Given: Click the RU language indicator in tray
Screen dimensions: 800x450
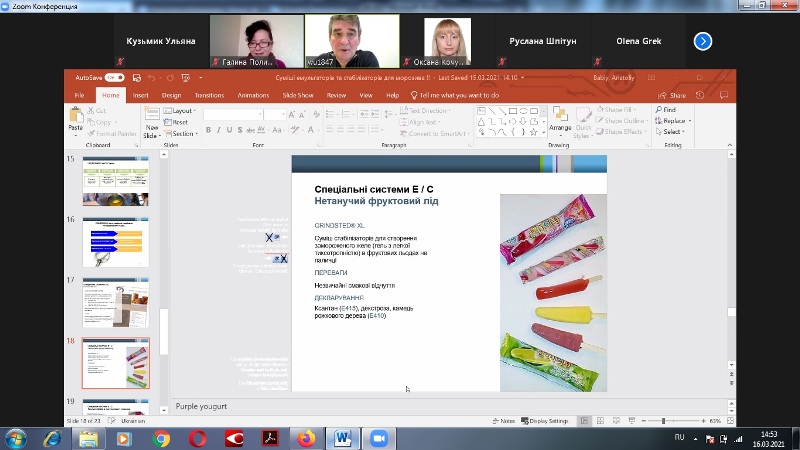Looking at the screenshot, I should (679, 437).
